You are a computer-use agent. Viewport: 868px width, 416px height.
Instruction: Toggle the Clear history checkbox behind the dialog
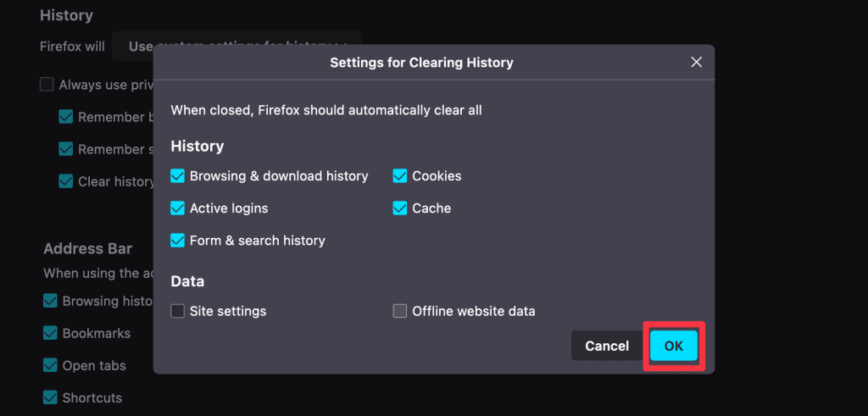(66, 181)
